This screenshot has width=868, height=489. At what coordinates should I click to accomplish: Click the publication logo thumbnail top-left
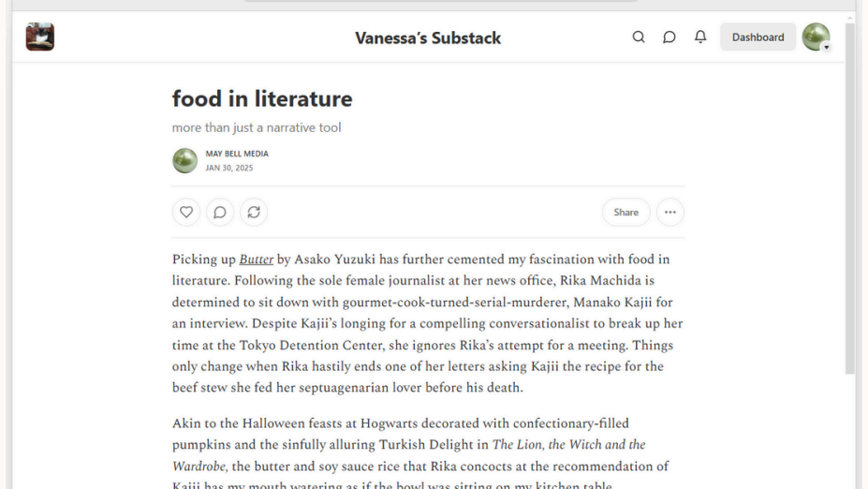pyautogui.click(x=40, y=37)
